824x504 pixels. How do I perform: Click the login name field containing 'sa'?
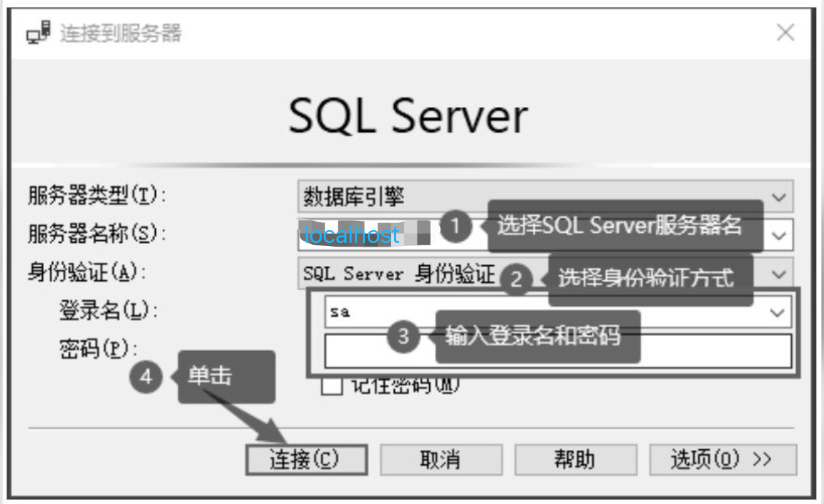point(558,312)
